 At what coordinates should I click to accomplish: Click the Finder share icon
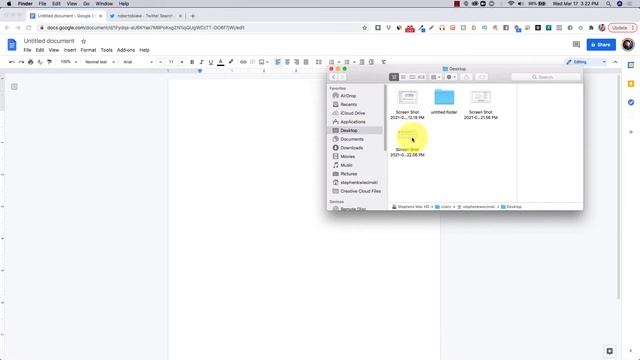pyautogui.click(x=467, y=77)
